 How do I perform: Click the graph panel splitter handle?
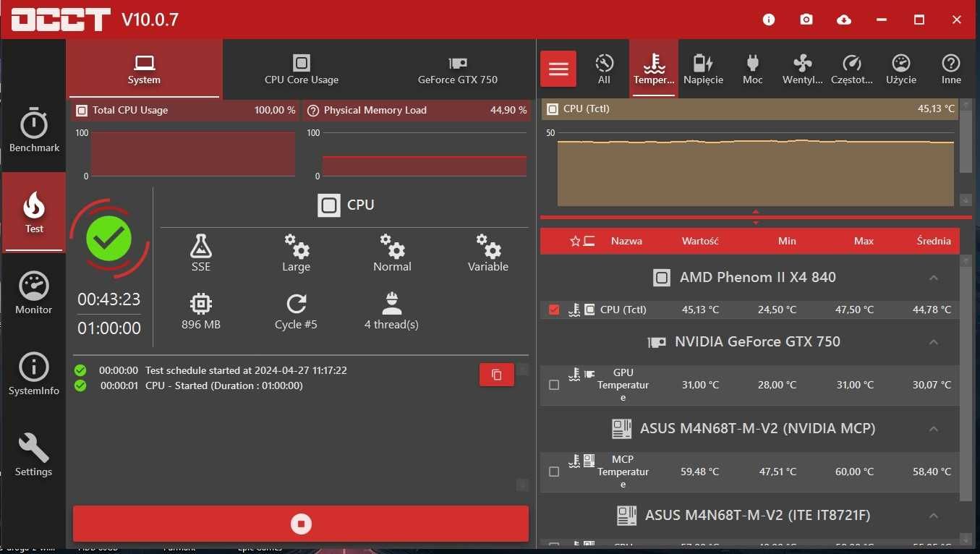[x=756, y=217]
